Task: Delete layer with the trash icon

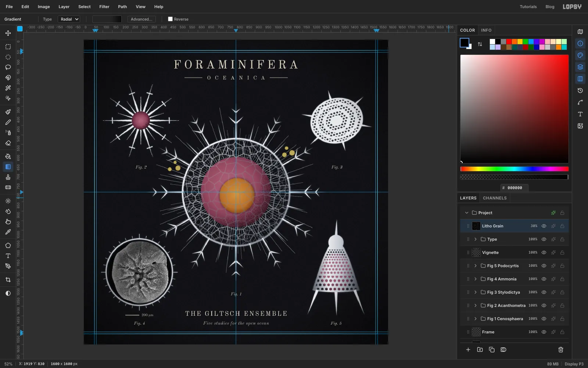Action: pyautogui.click(x=561, y=350)
